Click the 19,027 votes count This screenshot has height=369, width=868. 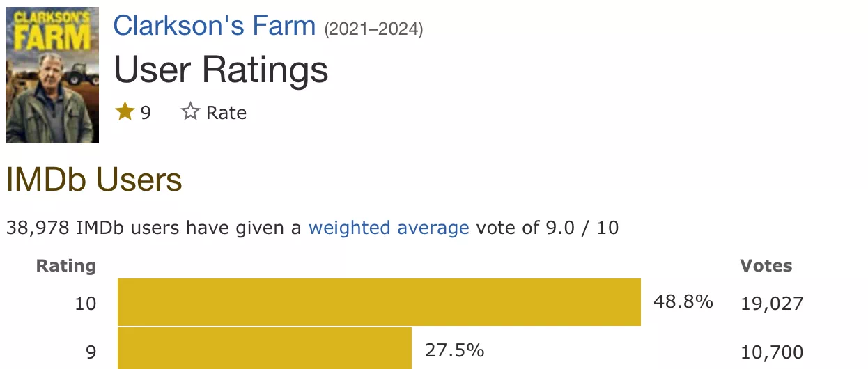pos(772,304)
